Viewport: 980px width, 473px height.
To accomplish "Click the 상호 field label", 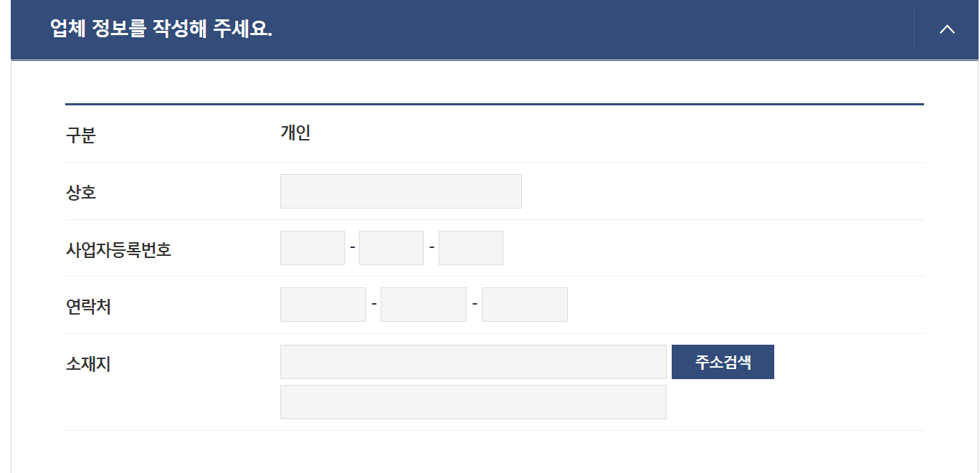I will point(81,193).
